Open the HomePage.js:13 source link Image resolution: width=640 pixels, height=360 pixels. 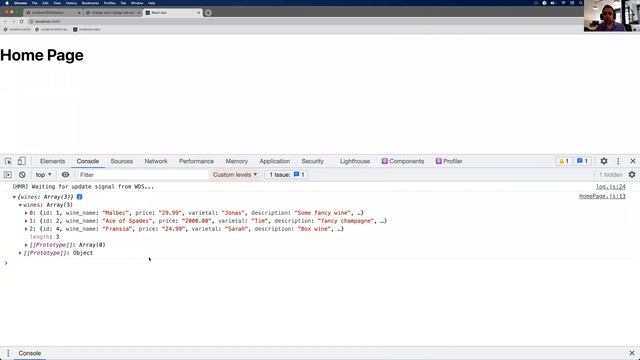[602, 197]
